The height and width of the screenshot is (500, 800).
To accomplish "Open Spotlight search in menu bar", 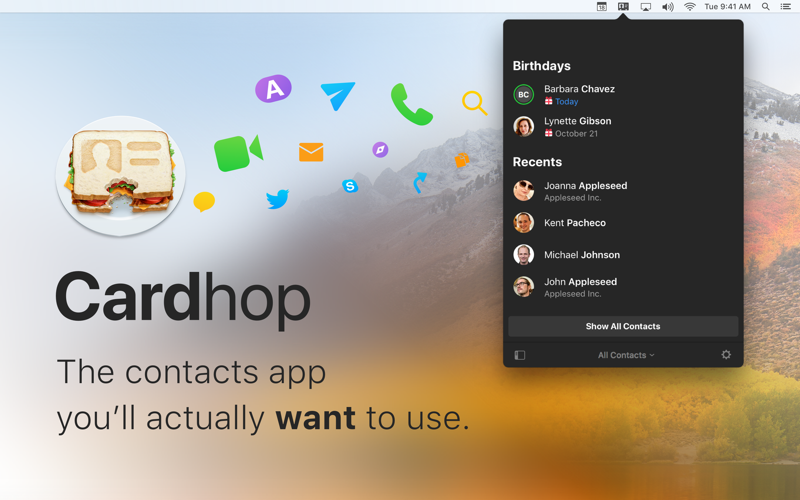I will (x=765, y=7).
